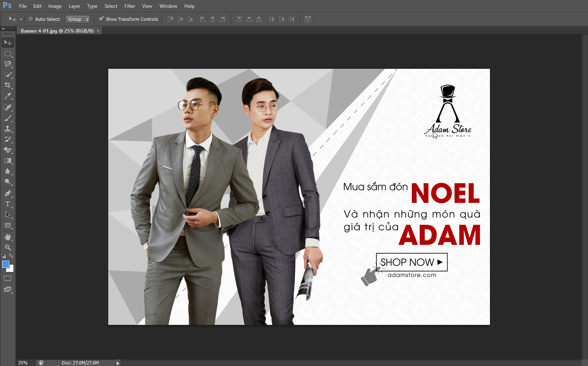Pick the Horizontal Type tool
The image size is (588, 366).
point(8,204)
